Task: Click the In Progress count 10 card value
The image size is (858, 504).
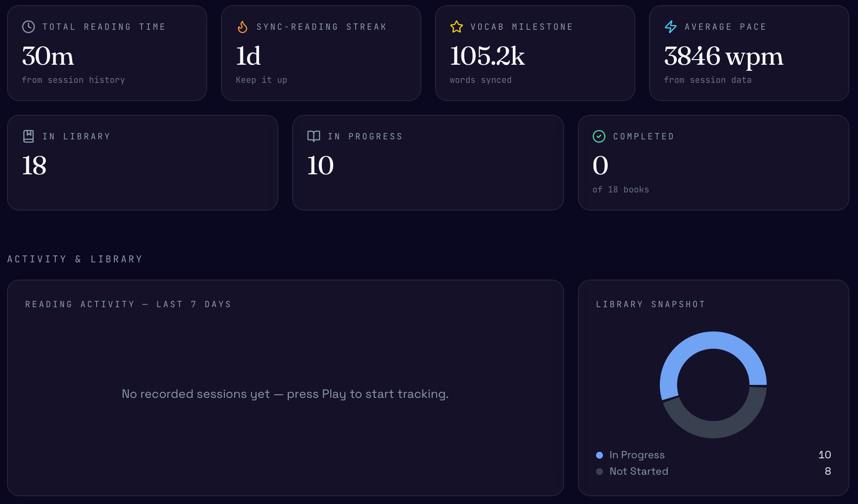Action: 320,166
